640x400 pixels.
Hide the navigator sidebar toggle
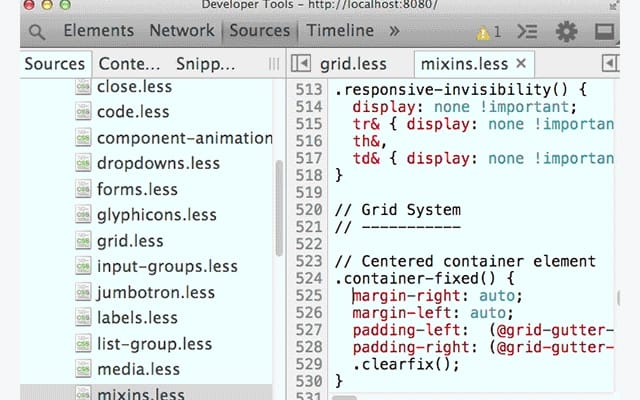301,64
